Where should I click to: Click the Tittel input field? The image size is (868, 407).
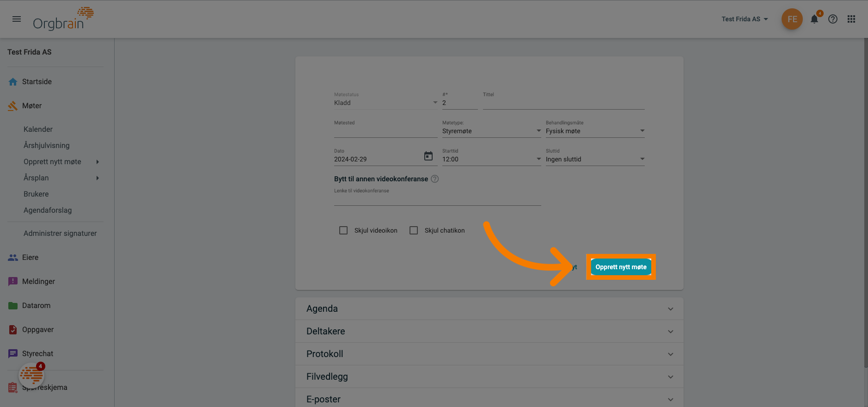point(563,103)
